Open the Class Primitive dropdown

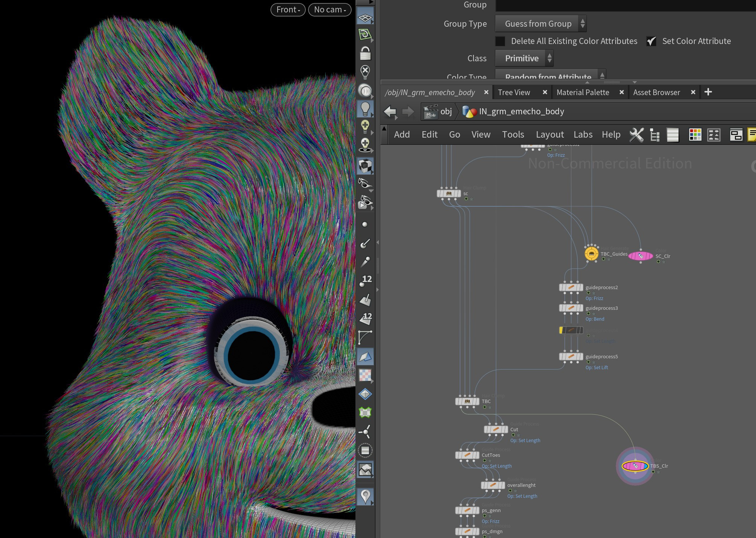(524, 58)
